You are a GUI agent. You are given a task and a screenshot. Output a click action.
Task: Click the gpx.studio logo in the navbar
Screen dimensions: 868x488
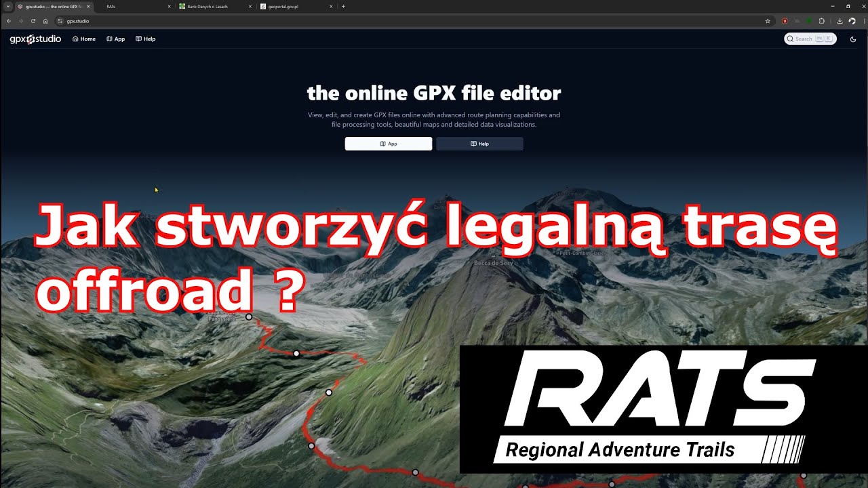(35, 39)
